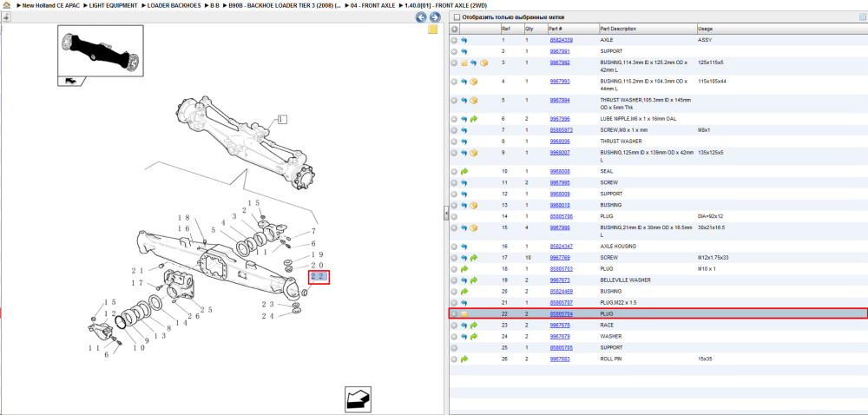Select the 'M12x1.75x33' usage cell
The image size is (868, 415).
point(713,258)
